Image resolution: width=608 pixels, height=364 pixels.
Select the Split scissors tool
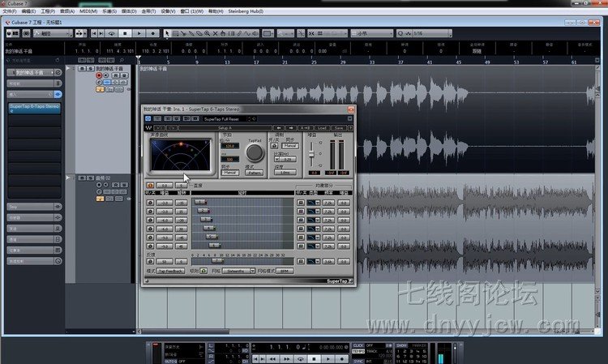[x=183, y=34]
